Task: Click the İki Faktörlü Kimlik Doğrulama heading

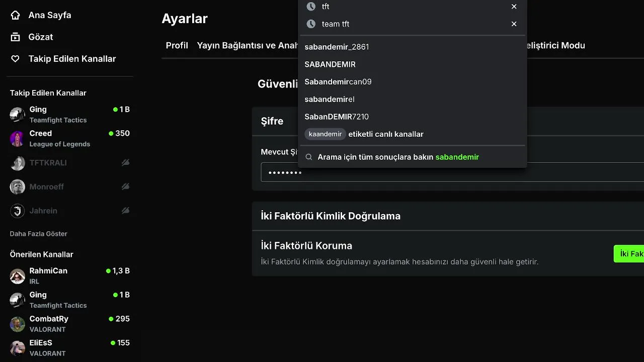Action: (331, 216)
